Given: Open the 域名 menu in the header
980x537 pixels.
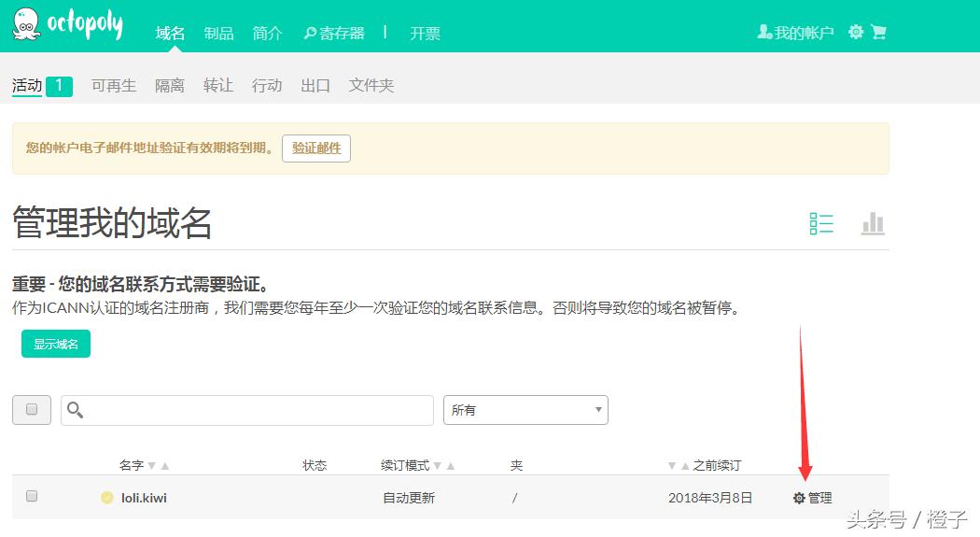Looking at the screenshot, I should (x=170, y=33).
